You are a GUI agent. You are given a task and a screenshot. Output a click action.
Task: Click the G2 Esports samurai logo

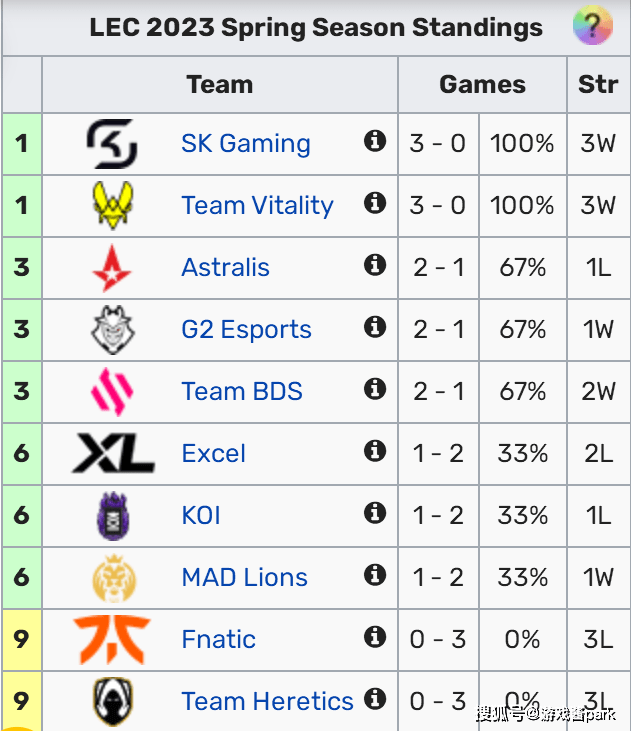click(111, 330)
